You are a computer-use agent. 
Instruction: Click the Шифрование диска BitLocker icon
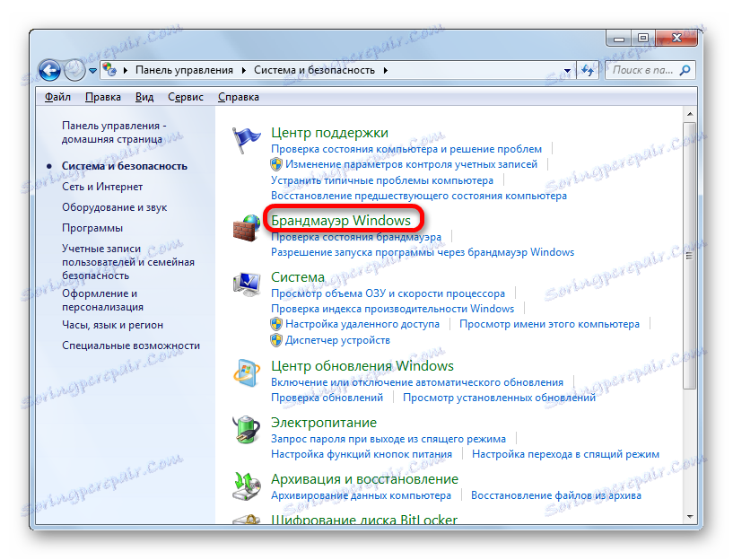247,519
